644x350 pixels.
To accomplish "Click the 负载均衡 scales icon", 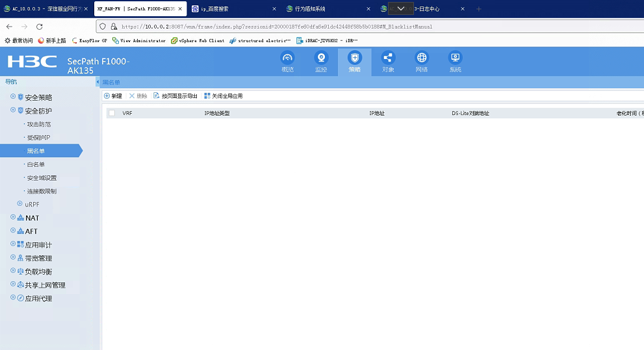I will click(x=21, y=271).
